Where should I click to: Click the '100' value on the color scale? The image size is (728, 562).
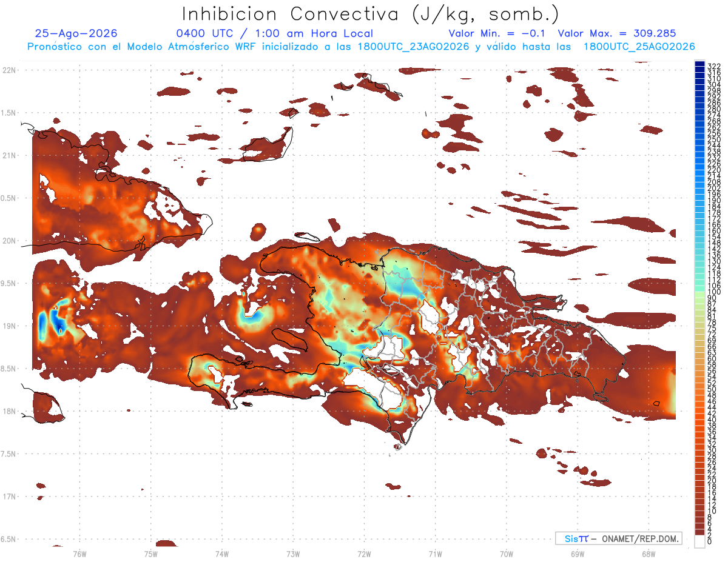pyautogui.click(x=713, y=292)
